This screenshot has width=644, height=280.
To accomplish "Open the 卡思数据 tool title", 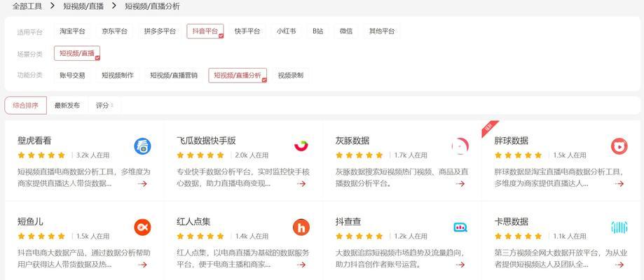I will (x=512, y=222).
